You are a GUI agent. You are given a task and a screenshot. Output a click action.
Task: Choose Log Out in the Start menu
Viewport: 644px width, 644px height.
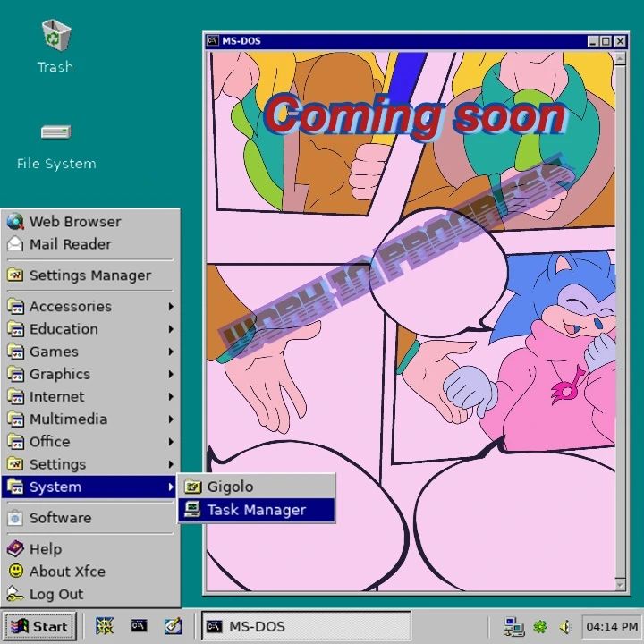[55, 594]
